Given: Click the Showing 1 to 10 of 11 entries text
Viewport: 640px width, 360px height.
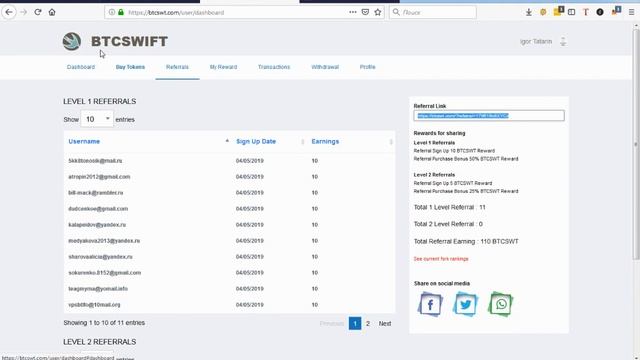Looking at the screenshot, I should point(104,323).
